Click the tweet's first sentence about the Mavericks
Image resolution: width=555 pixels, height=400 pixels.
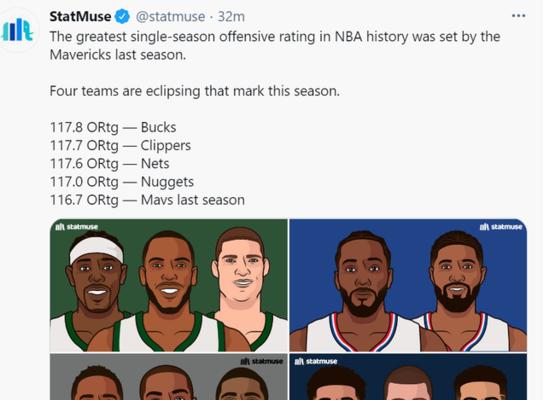point(275,46)
